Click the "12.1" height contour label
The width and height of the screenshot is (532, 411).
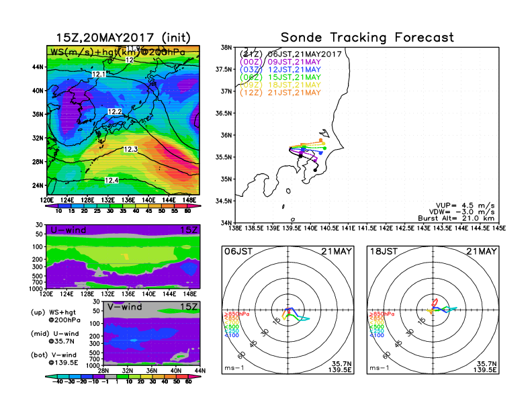pos(99,74)
